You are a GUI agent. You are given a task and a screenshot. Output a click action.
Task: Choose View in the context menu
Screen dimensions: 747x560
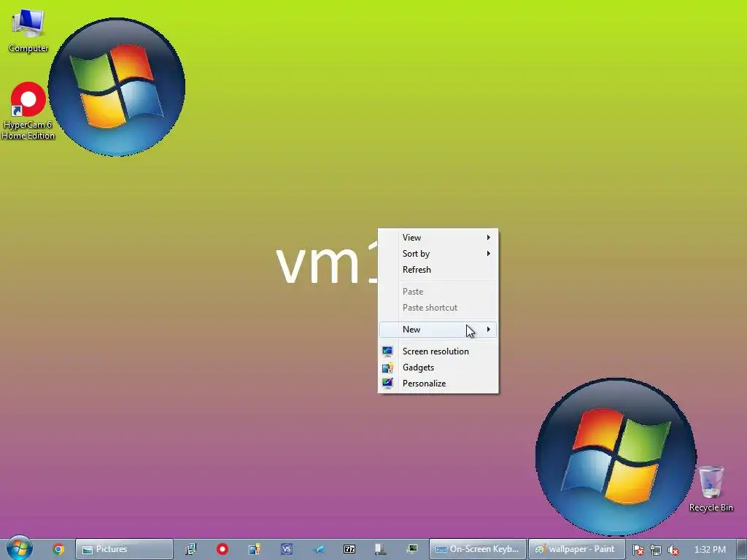click(x=438, y=237)
